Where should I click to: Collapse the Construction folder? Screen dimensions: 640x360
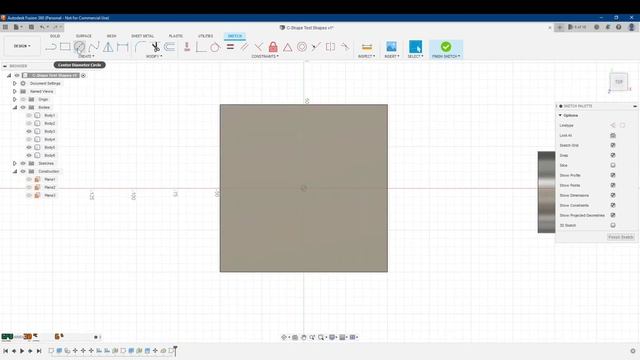point(15,171)
